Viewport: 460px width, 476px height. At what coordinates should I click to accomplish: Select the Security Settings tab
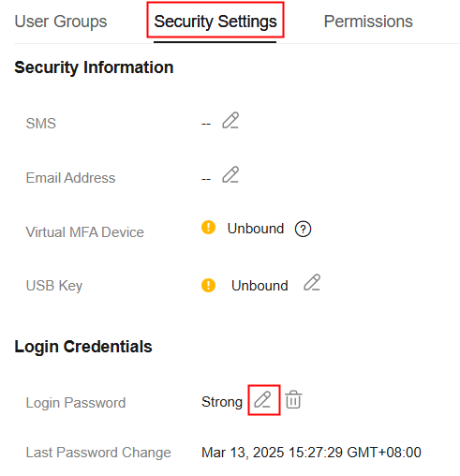[215, 22]
